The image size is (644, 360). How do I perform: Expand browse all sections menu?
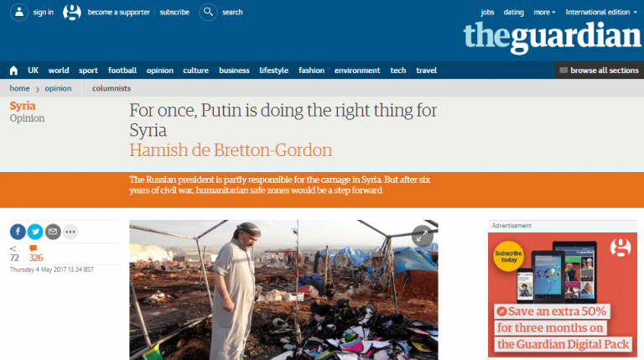point(600,70)
